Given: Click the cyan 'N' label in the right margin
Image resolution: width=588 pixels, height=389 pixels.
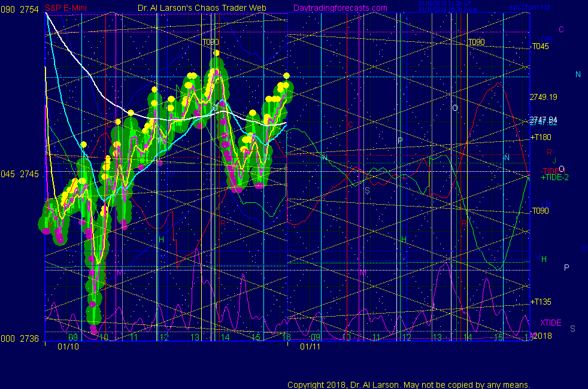Looking at the screenshot, I should 578,75.
